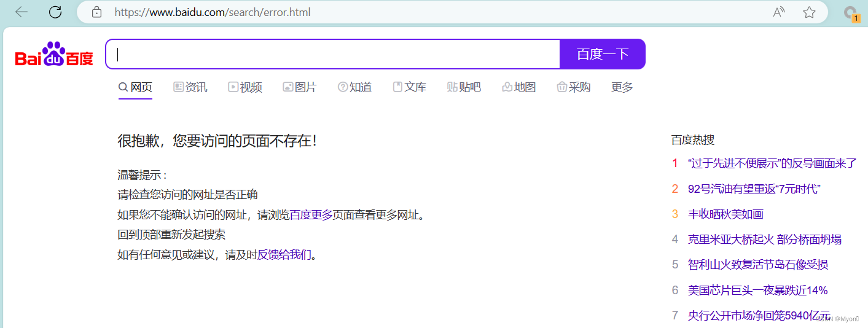Click the browser back arrow
The width and height of the screenshot is (868, 328).
pyautogui.click(x=22, y=12)
